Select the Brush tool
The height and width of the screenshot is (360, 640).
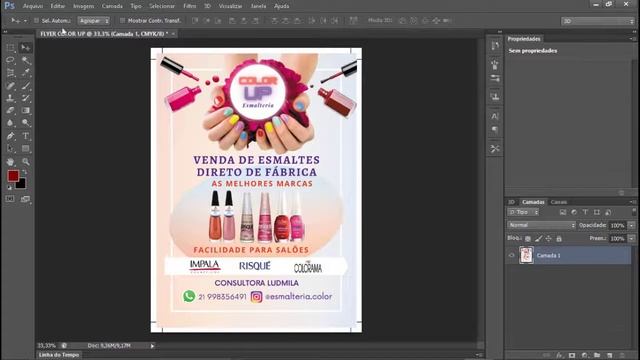pyautogui.click(x=26, y=86)
